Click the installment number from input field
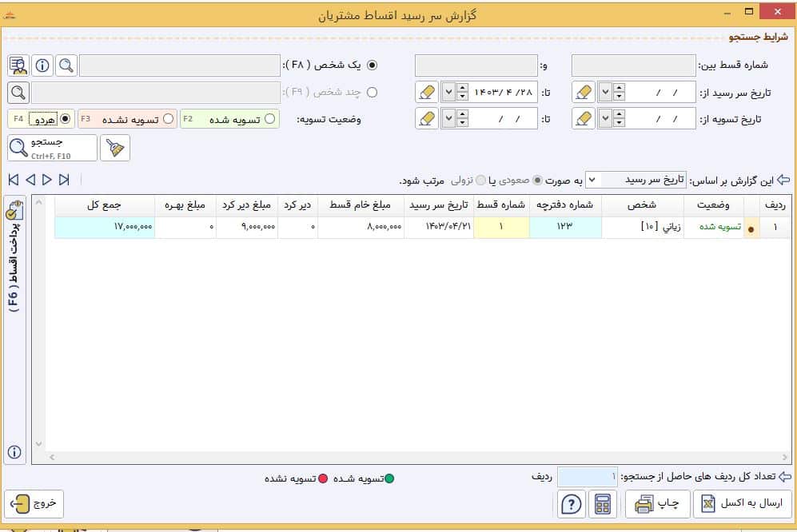The width and height of the screenshot is (797, 532). [x=633, y=66]
